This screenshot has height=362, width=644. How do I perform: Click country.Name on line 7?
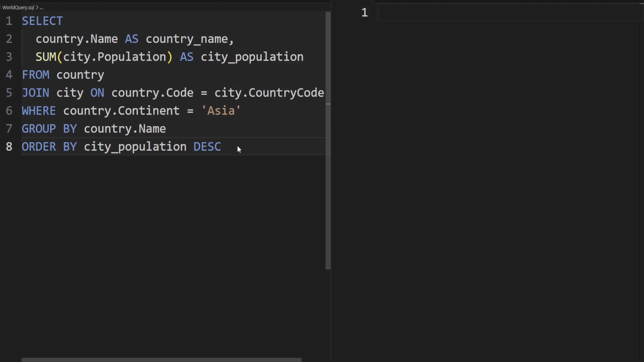click(x=125, y=129)
